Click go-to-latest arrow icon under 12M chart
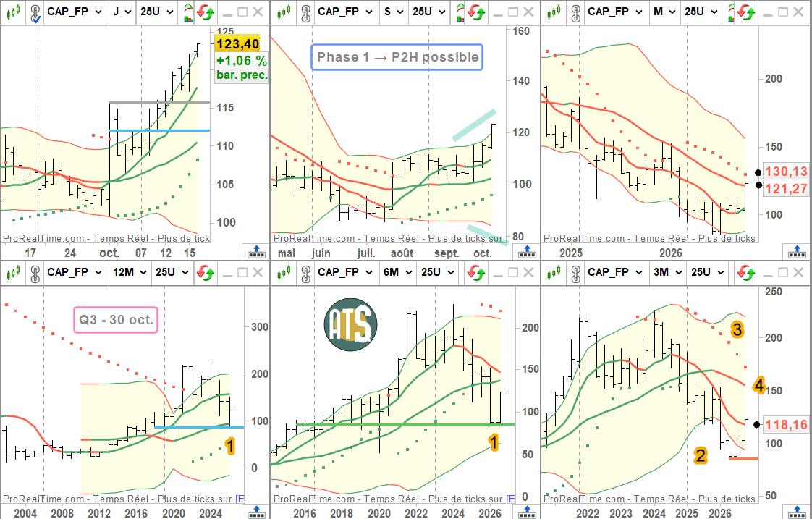This screenshot has height=519, width=812. click(255, 512)
